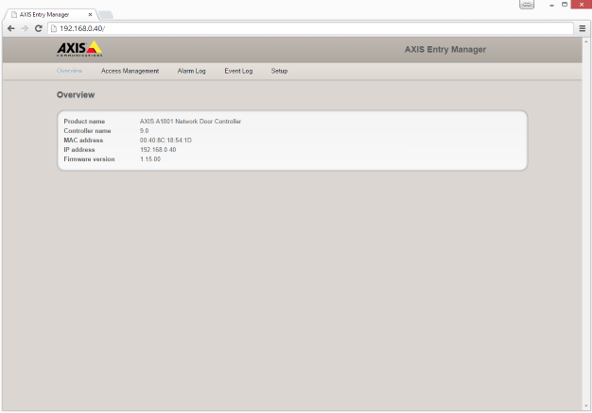Reload the page with the refresh icon

(38, 28)
